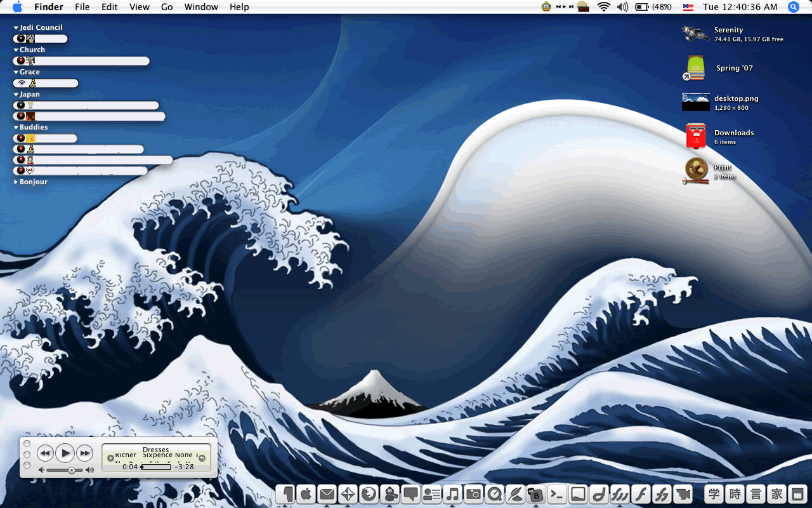Launch QuickTime Player from the dock
Viewport: 812px width, 508px height.
coord(494,493)
